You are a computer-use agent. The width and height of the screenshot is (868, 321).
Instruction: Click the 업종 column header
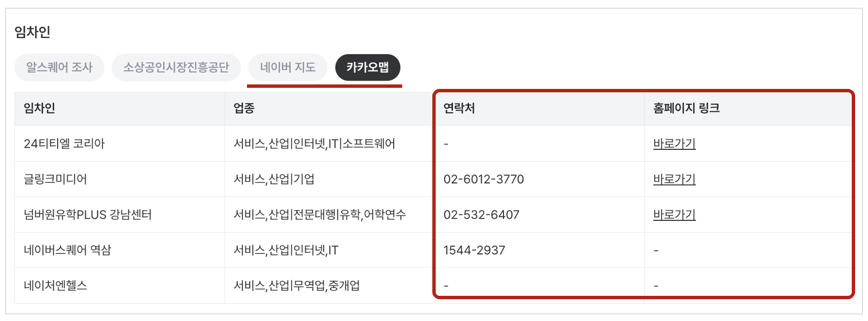tap(244, 108)
